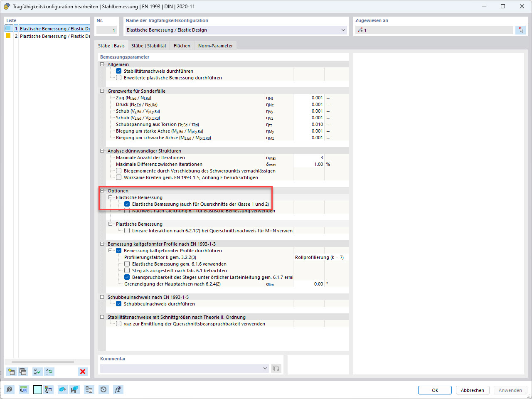532x399 pixels.
Task: Open the Kommentar dropdown
Action: [265, 368]
